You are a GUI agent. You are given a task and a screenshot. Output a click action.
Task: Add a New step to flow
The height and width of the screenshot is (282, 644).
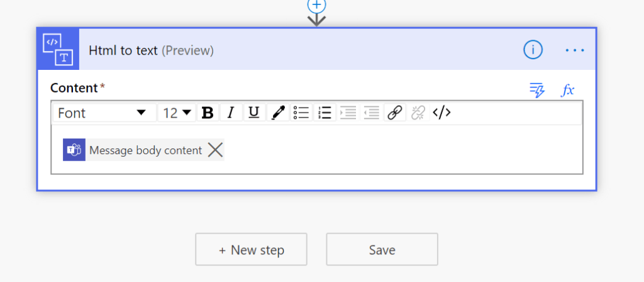tap(251, 250)
